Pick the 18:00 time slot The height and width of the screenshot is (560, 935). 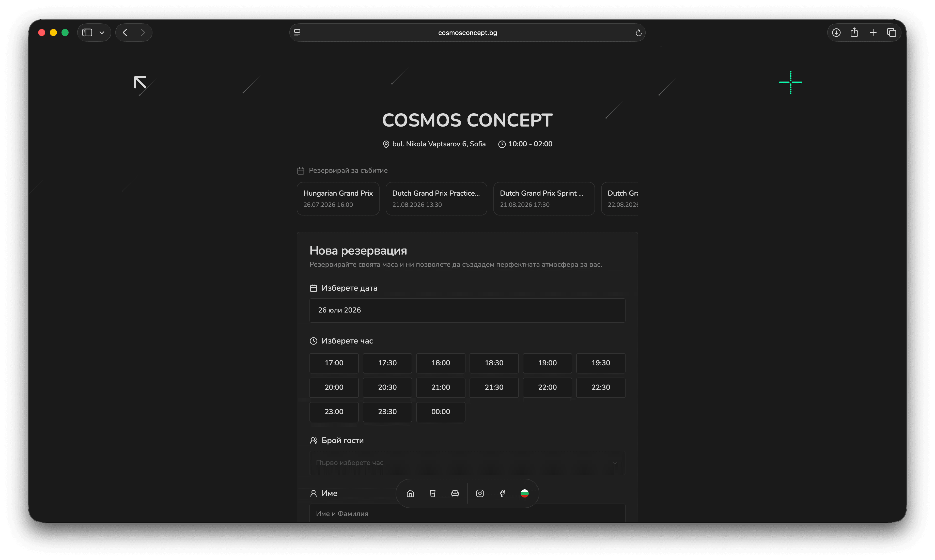pyautogui.click(x=441, y=363)
